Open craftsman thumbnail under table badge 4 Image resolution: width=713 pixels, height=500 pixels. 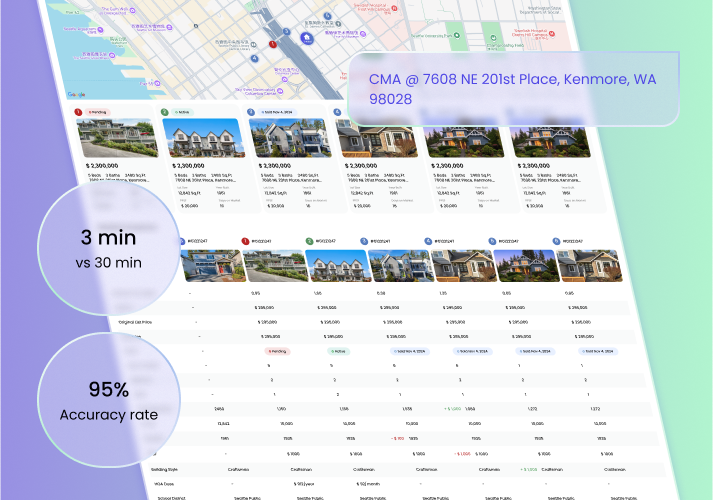(x=464, y=265)
